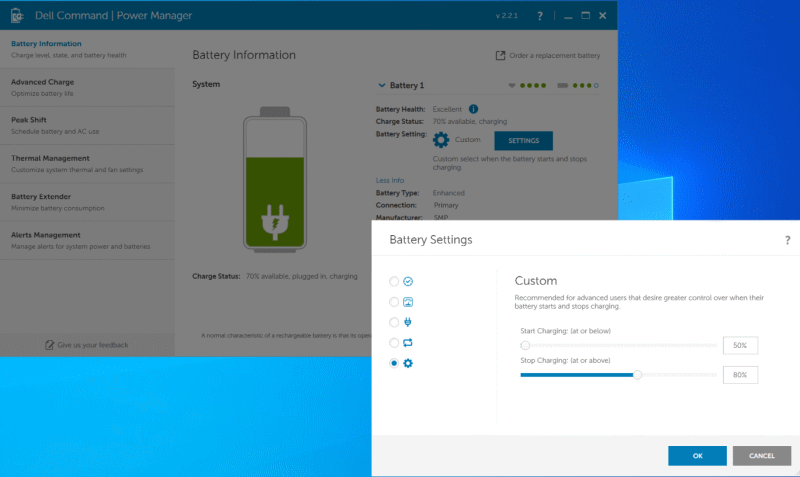Click the Dell Command app logo icon
The image size is (800, 477).
coord(17,15)
